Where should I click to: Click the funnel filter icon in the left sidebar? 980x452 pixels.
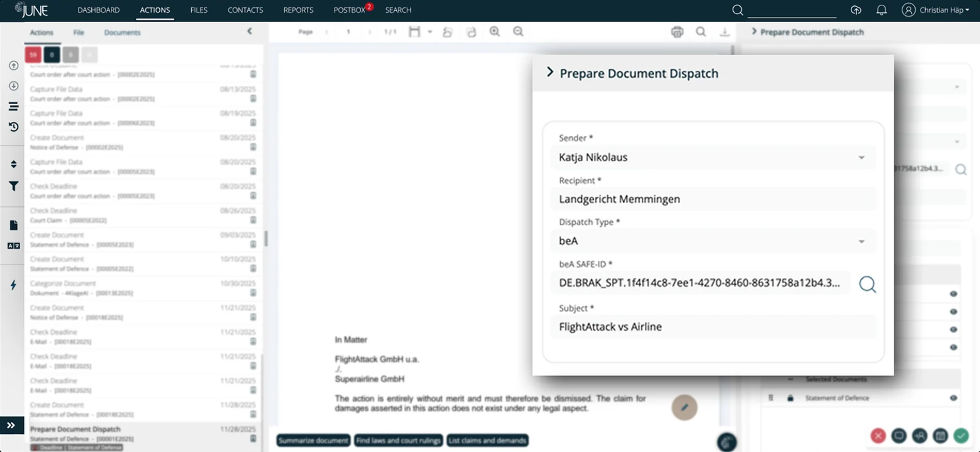point(13,186)
